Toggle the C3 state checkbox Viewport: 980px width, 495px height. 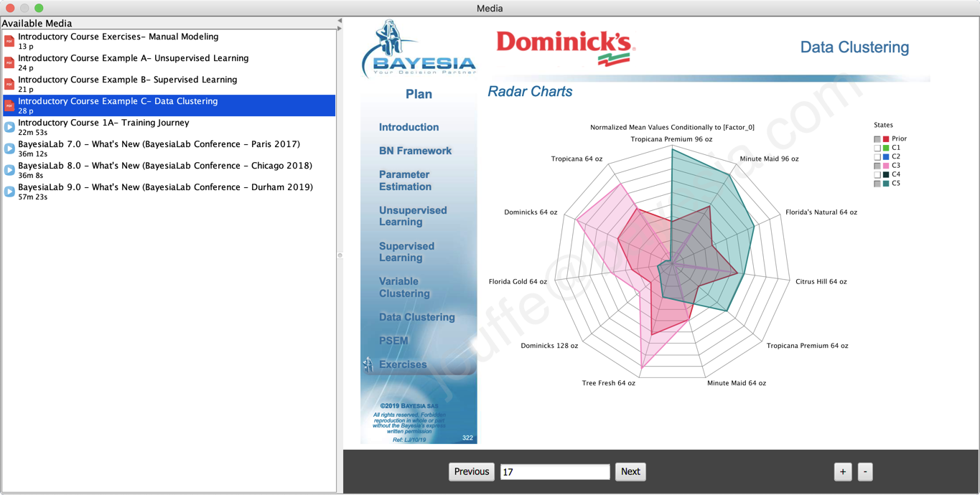(877, 166)
